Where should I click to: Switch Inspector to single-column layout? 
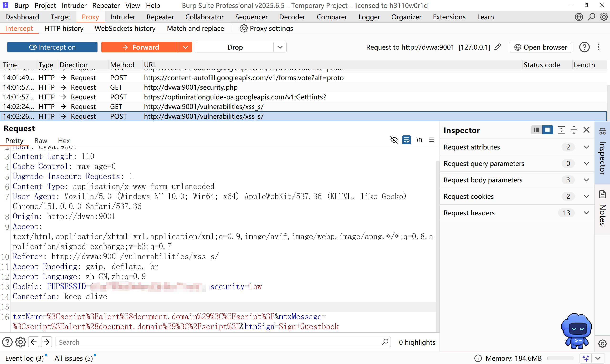click(537, 130)
